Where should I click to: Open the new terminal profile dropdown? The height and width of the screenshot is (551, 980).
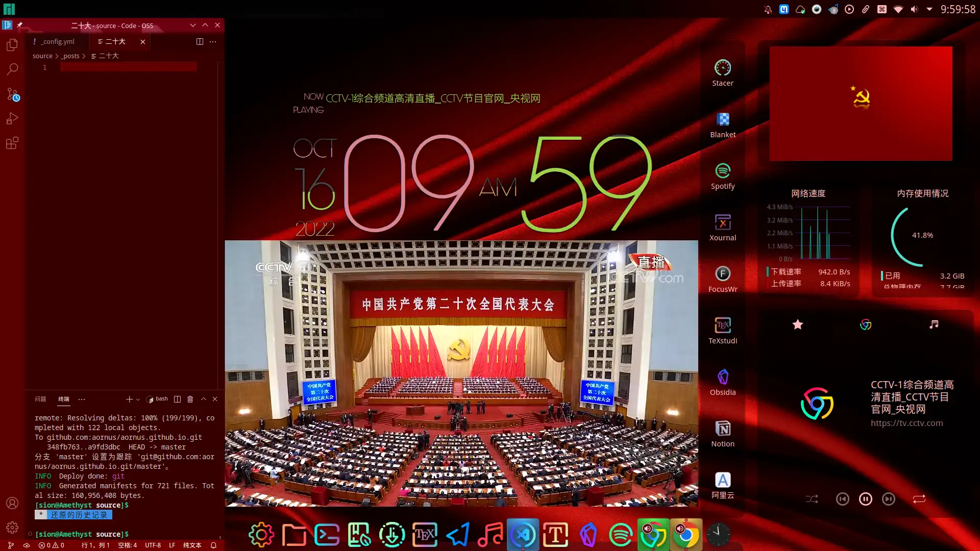pos(138,399)
